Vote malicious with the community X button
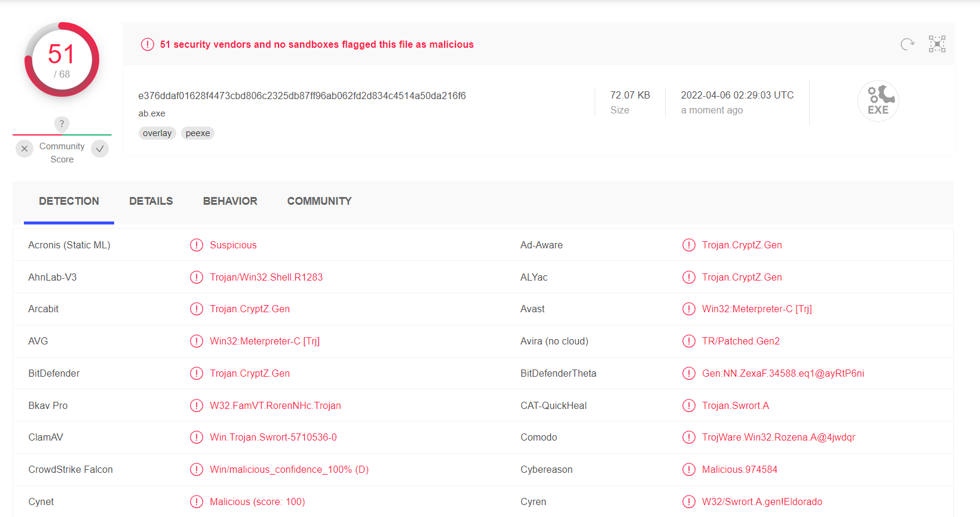The width and height of the screenshot is (980, 517). 24,149
